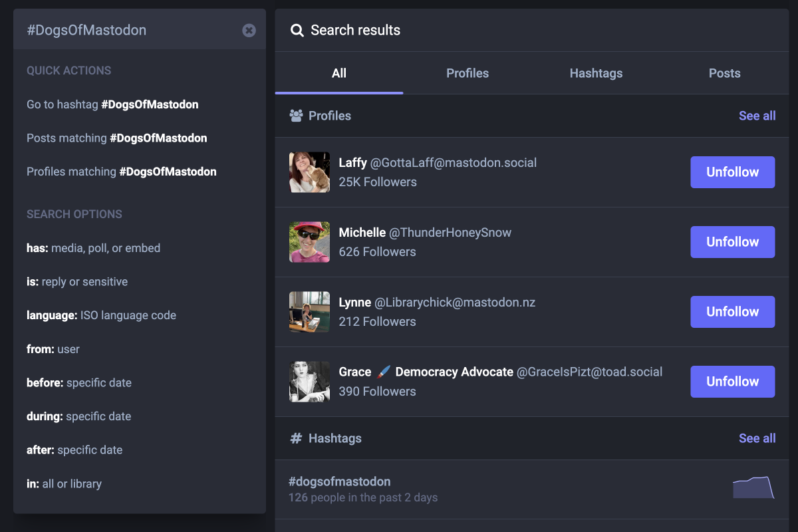The image size is (798, 532).
Task: Click the Hashtags section hash icon
Action: (297, 438)
